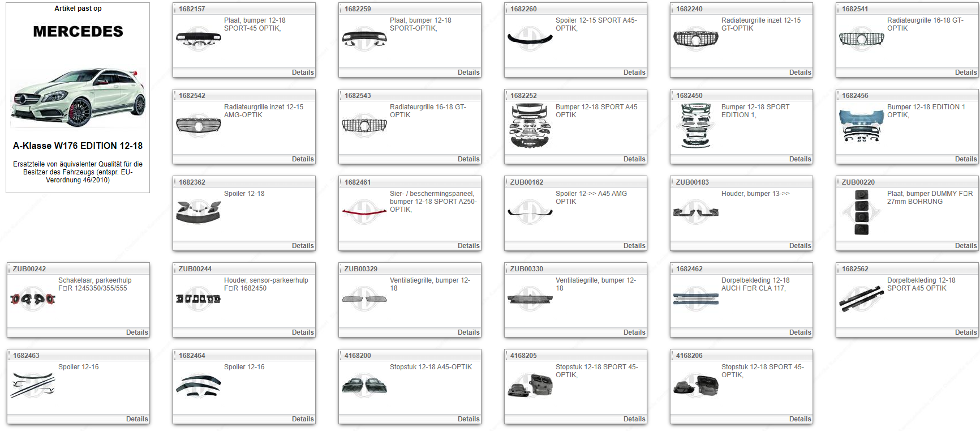
Task: Open Details for article 4168206
Action: coord(800,419)
